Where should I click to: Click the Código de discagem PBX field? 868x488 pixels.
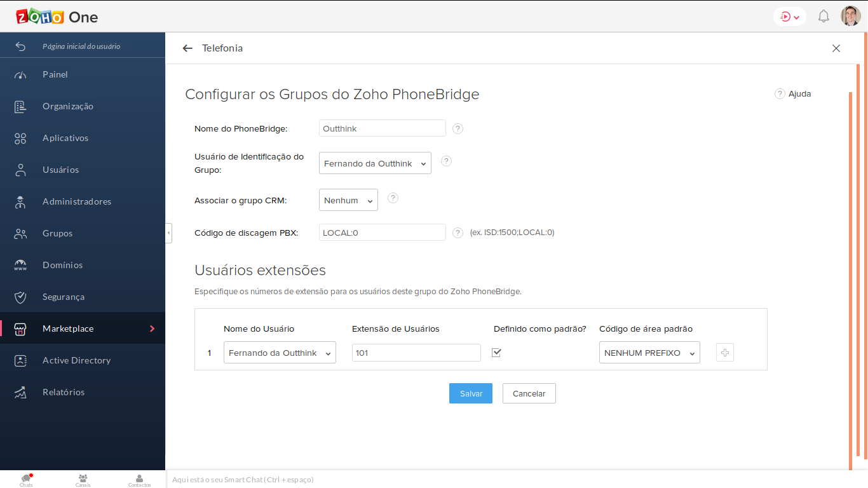[383, 233]
